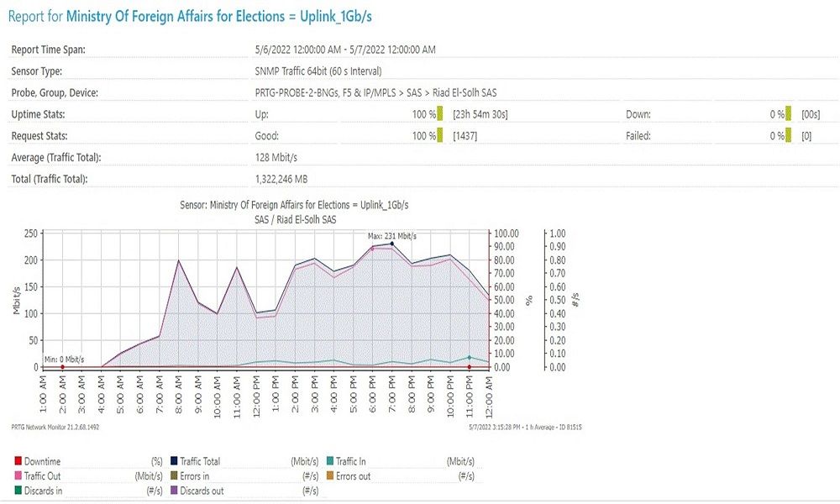Click the navy Traffic Total legend swatch
The height and width of the screenshot is (504, 840).
point(174,461)
